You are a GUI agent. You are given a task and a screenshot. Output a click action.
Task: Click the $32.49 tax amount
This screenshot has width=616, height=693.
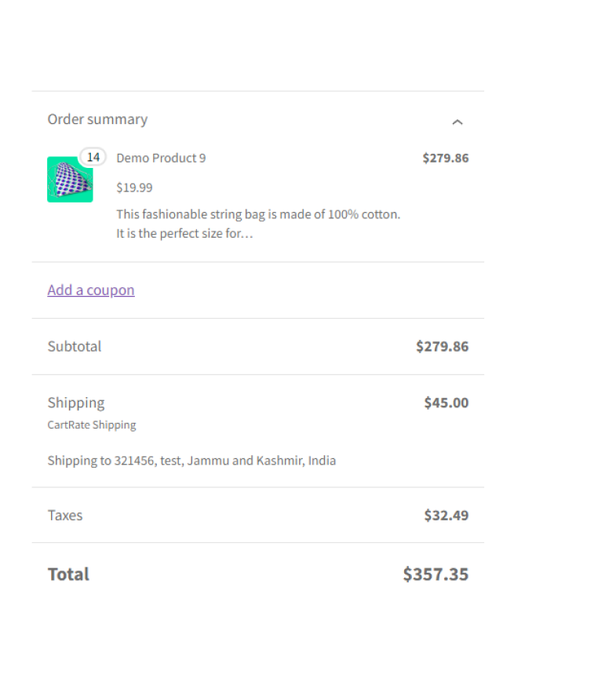point(446,516)
